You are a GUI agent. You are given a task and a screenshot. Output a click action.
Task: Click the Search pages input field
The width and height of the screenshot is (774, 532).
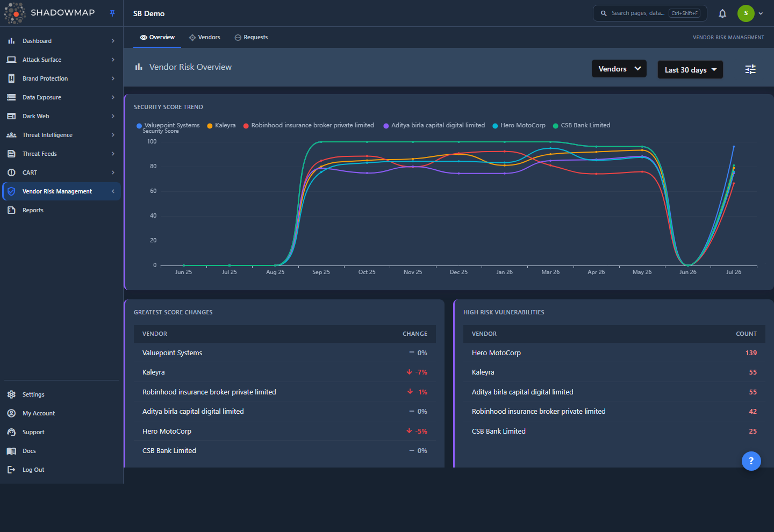pos(649,13)
